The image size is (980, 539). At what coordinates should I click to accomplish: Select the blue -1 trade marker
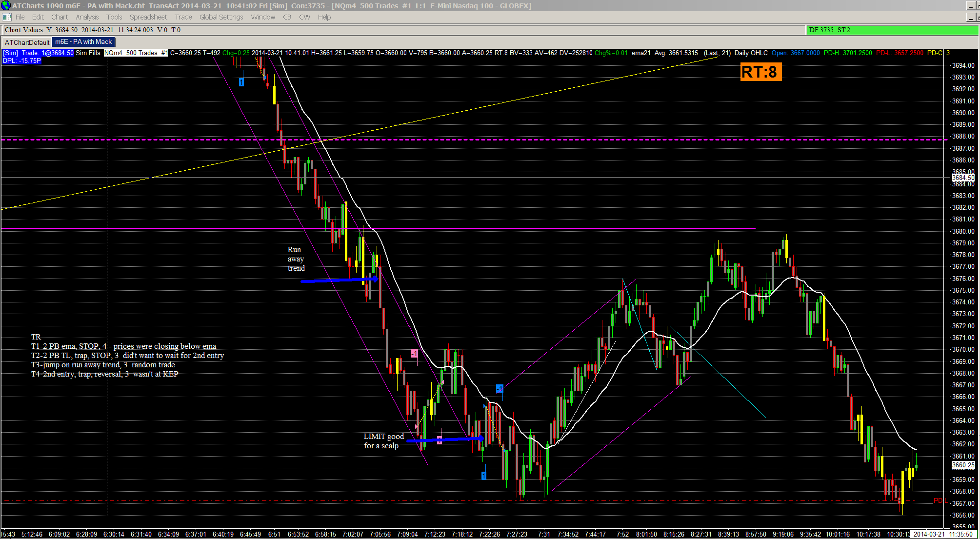500,388
